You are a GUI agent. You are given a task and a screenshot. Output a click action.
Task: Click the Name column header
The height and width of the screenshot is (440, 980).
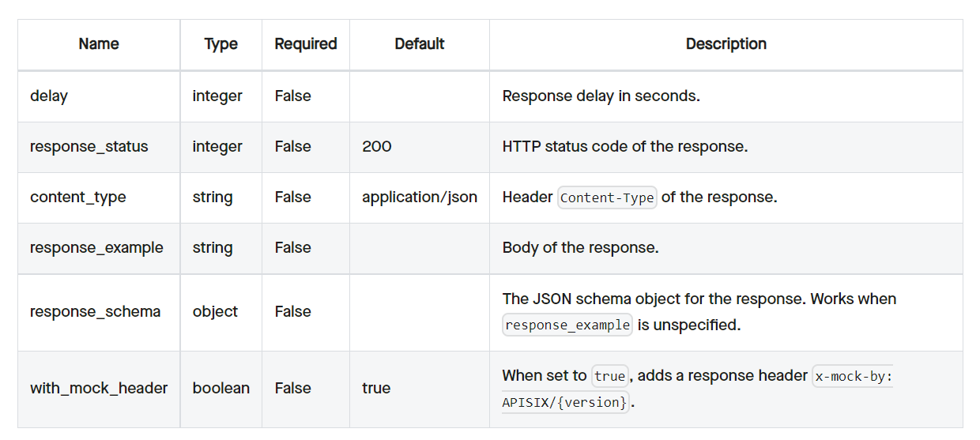pyautogui.click(x=99, y=44)
